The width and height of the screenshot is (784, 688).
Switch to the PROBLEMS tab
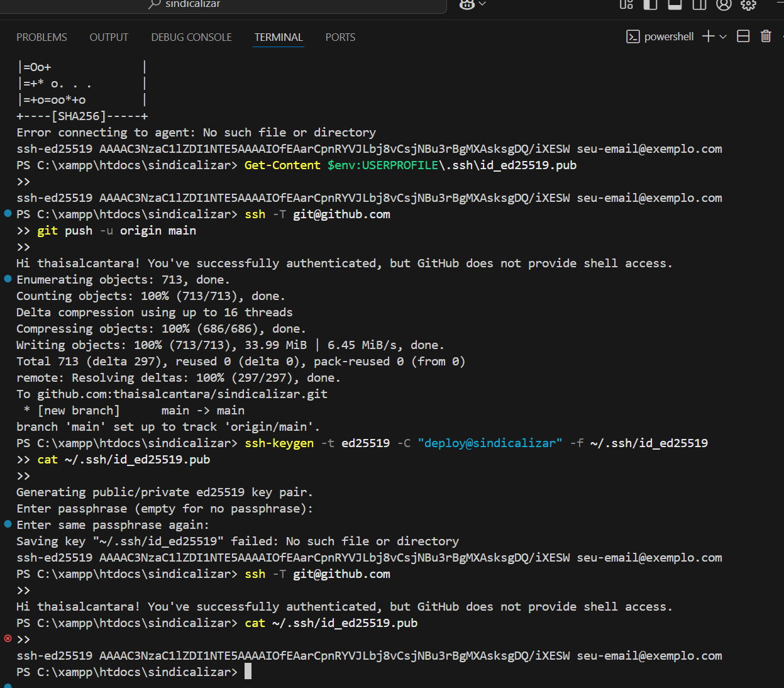click(x=41, y=37)
